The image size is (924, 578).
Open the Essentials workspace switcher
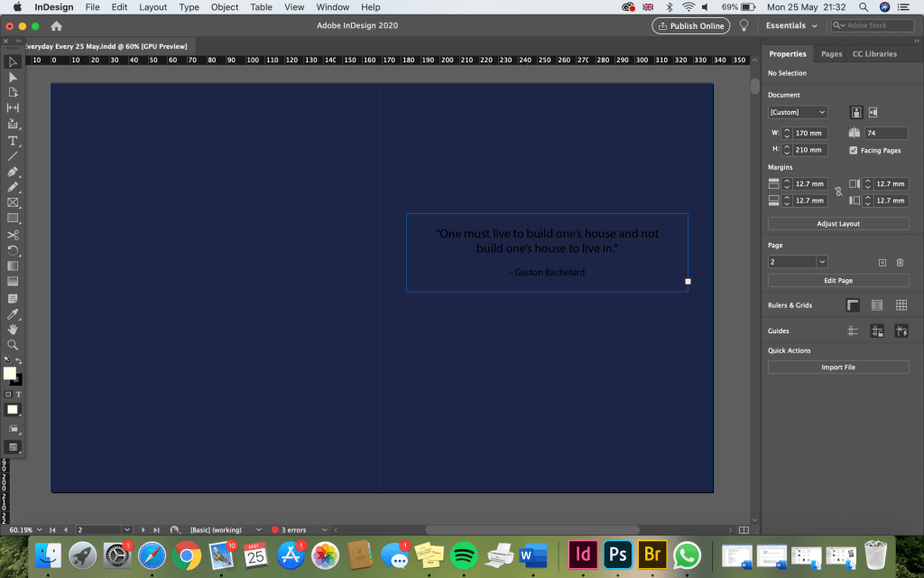tap(790, 26)
